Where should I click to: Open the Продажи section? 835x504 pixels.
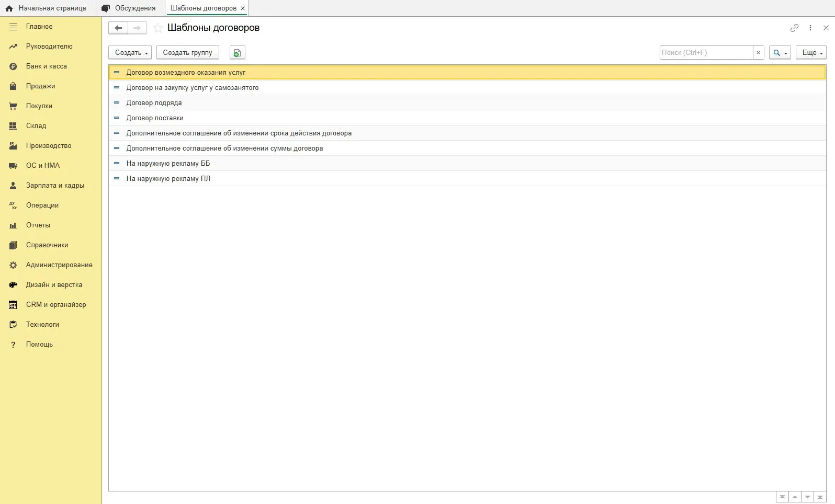[x=51, y=86]
